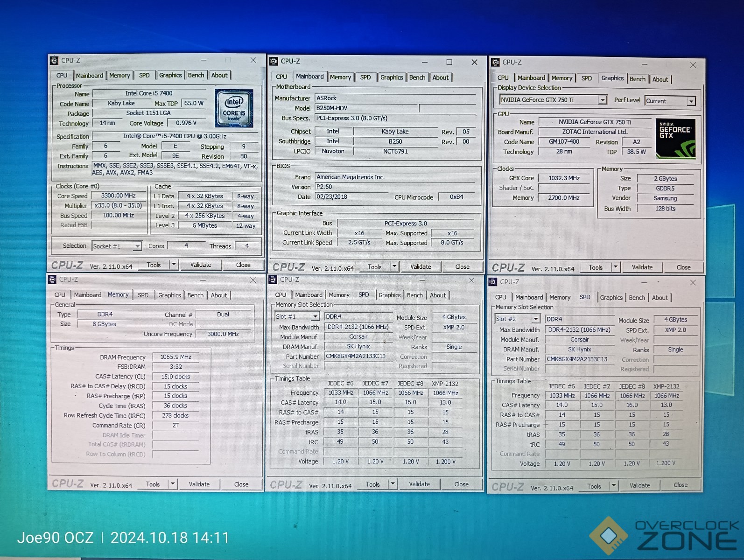Select the Uncore Frequency value 3000.0 MHz

click(223, 334)
